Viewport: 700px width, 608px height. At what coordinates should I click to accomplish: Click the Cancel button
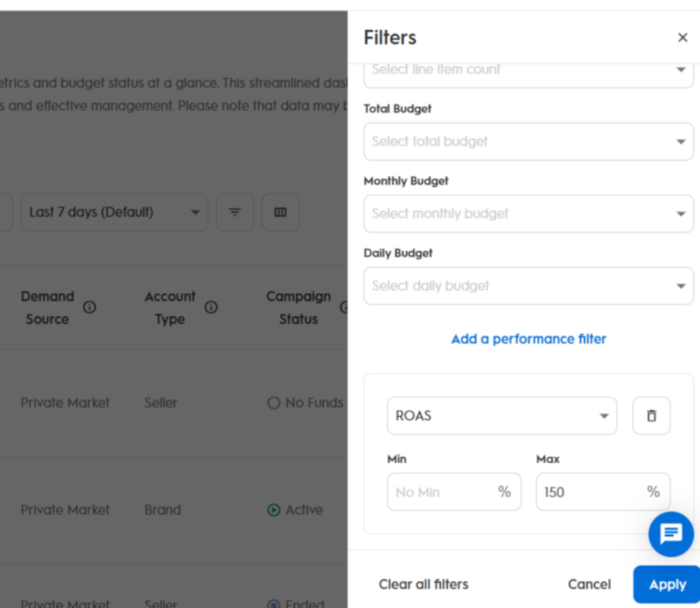click(589, 584)
